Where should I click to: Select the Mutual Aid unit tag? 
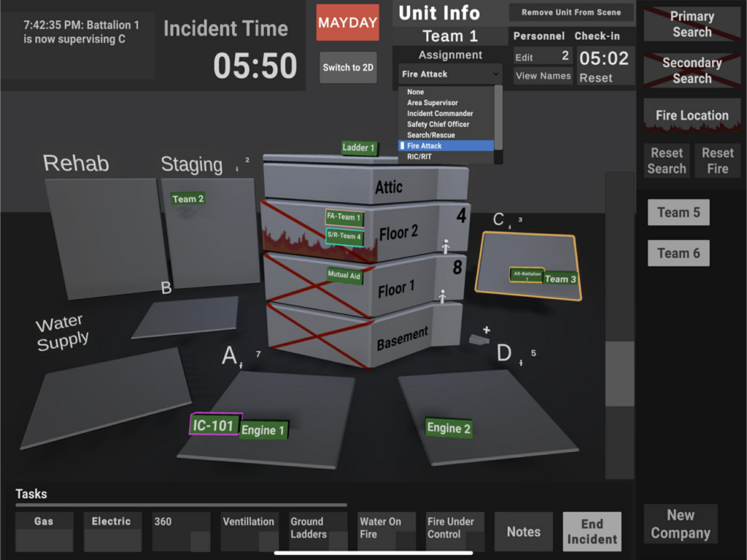click(x=344, y=276)
